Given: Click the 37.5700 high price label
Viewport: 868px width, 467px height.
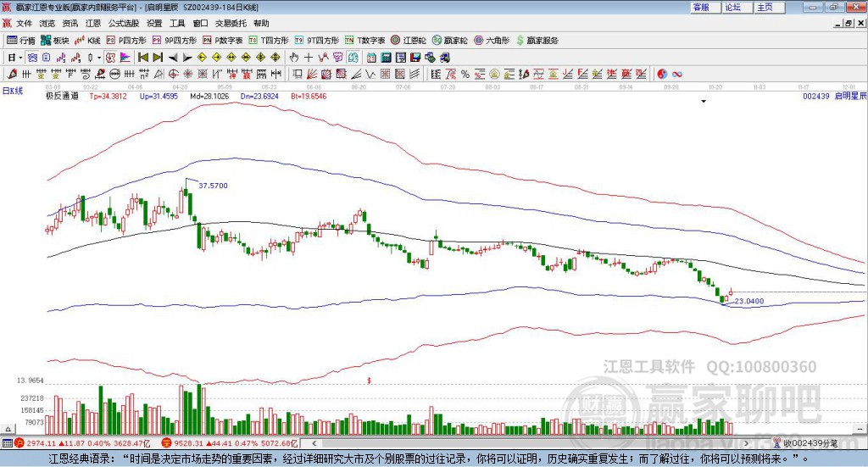Looking at the screenshot, I should [213, 186].
